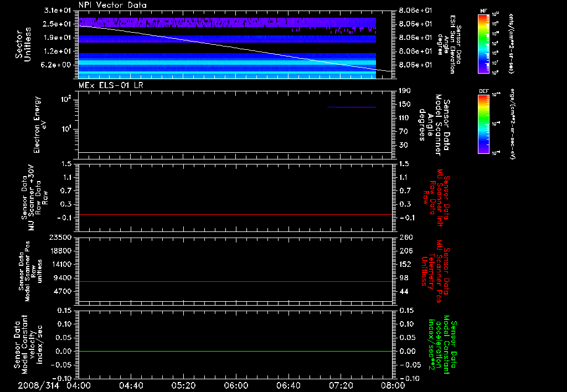
Task: Click the 07:20 time axis label
Action: pos(340,384)
